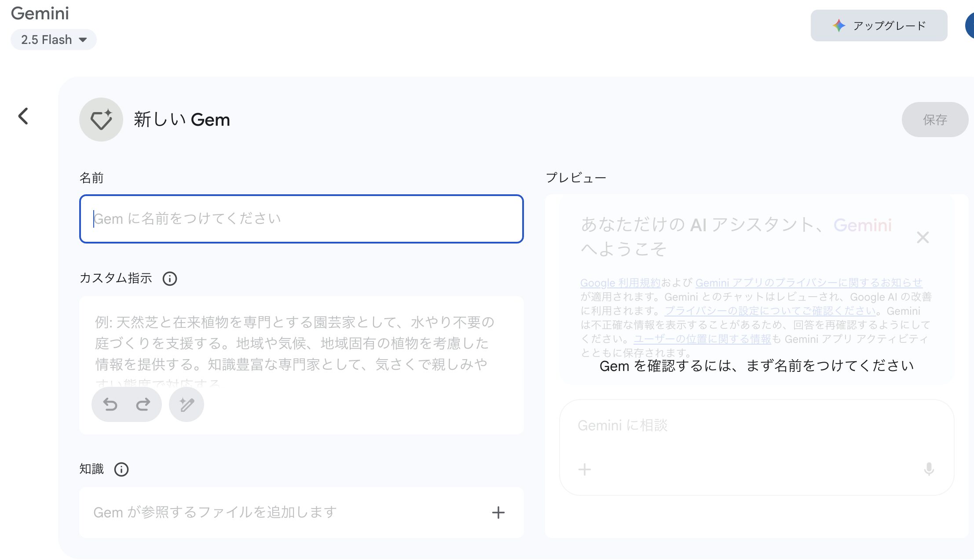Click the 知識 label
Image resolution: width=974 pixels, height=560 pixels.
pyautogui.click(x=92, y=469)
